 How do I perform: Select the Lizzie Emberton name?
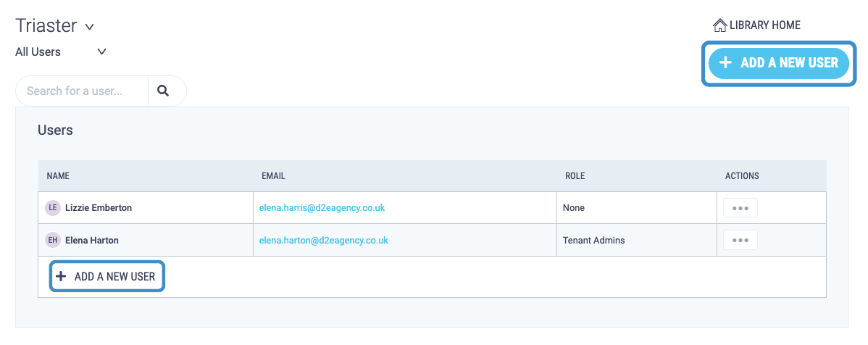point(99,208)
